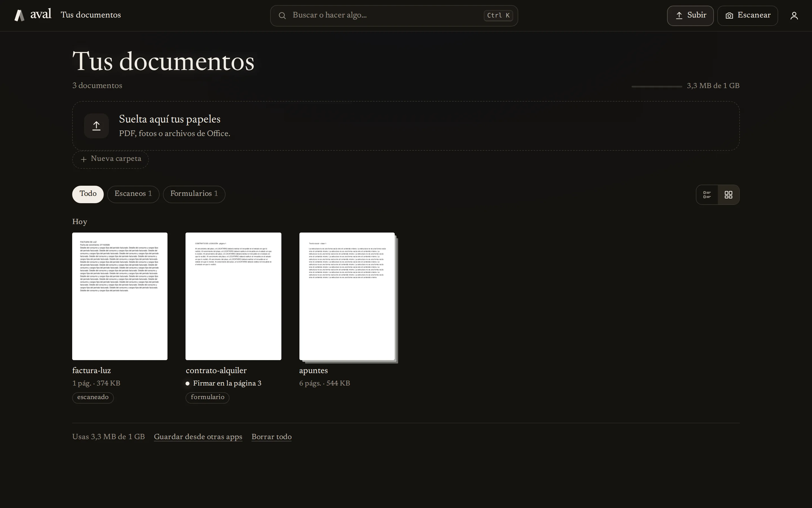Image resolution: width=812 pixels, height=508 pixels.
Task: Switch to grid view
Action: [x=729, y=194]
